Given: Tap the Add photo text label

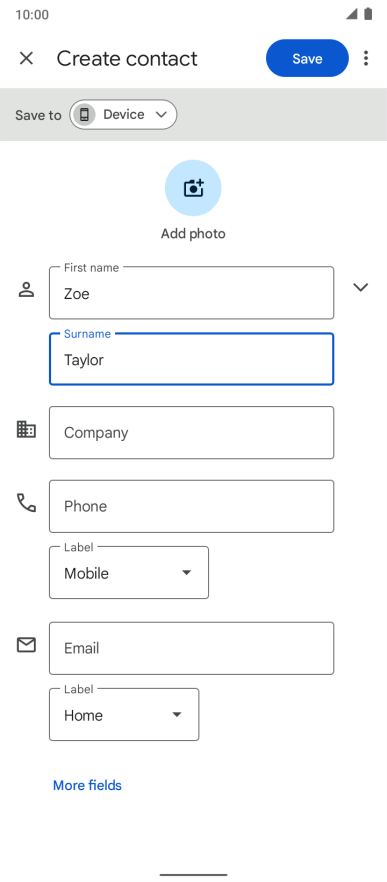Looking at the screenshot, I should pos(193,233).
